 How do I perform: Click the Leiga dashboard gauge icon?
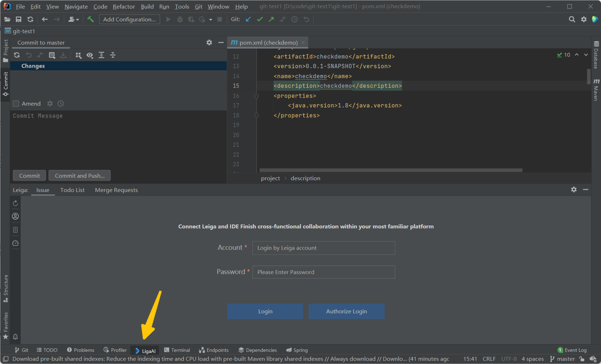[15, 243]
